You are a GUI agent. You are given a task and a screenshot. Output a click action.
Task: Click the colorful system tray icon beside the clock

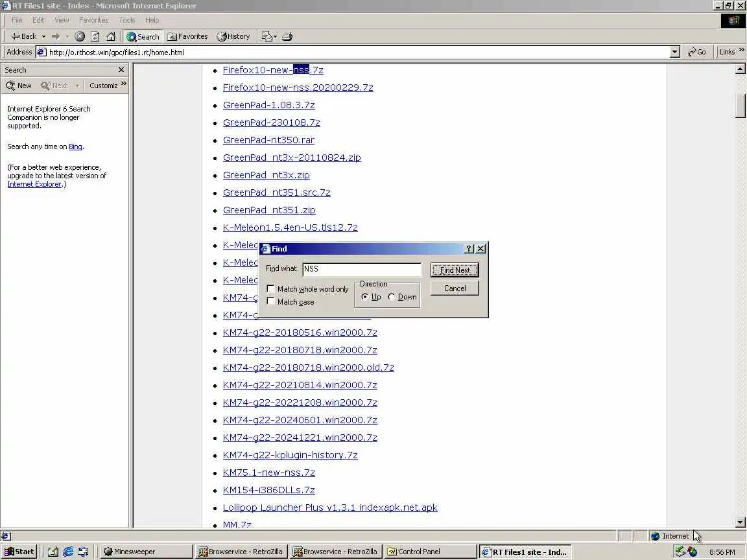coord(693,552)
